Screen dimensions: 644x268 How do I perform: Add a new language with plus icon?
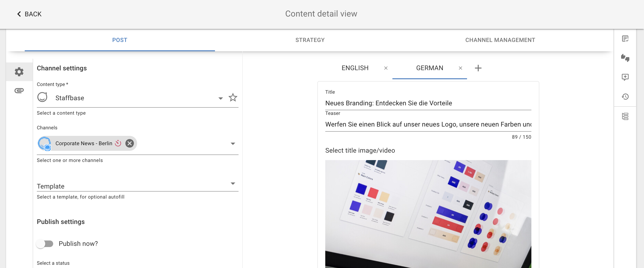point(478,68)
